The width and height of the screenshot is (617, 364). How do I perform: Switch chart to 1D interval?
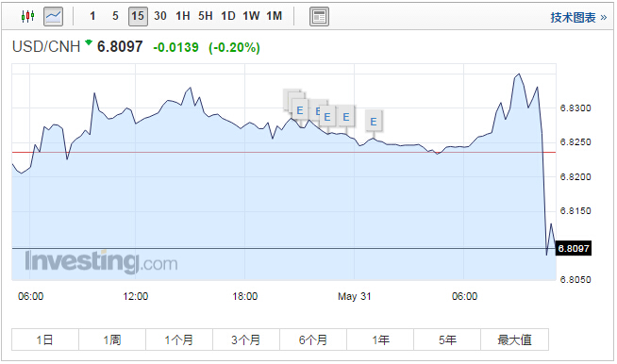[227, 16]
